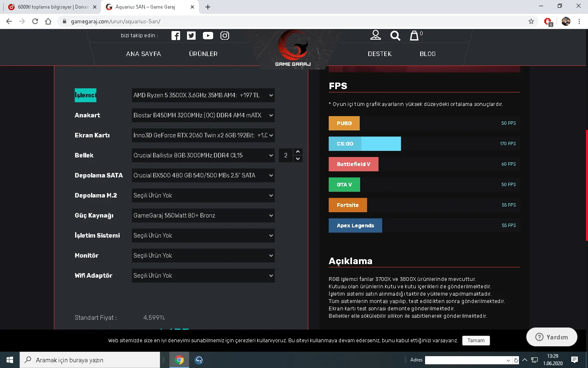Expand the Güç Kaynağı power supply dropdown
The width and height of the screenshot is (588, 368).
203,215
